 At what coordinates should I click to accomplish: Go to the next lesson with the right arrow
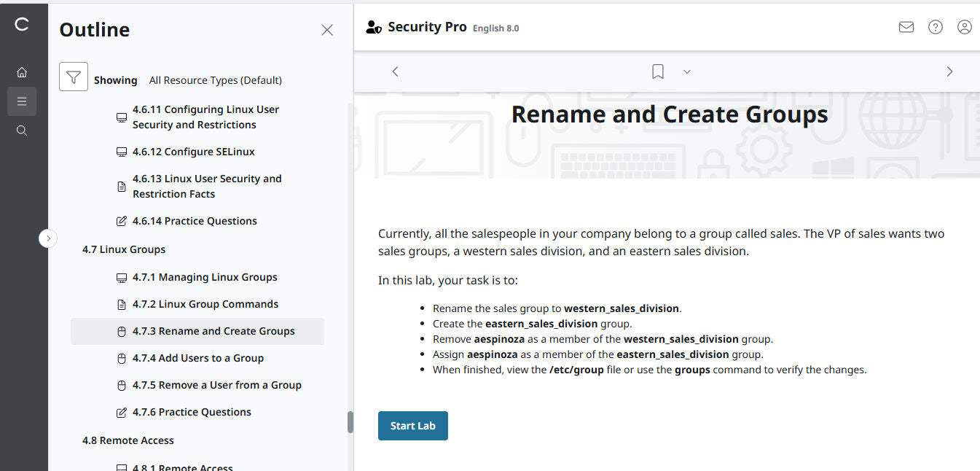(x=949, y=71)
